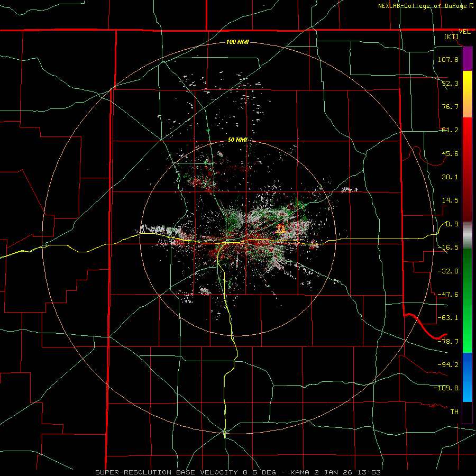Image resolution: width=476 pixels, height=476 pixels.
Task: Click the 45.6 legend value
Action: [x=450, y=153]
